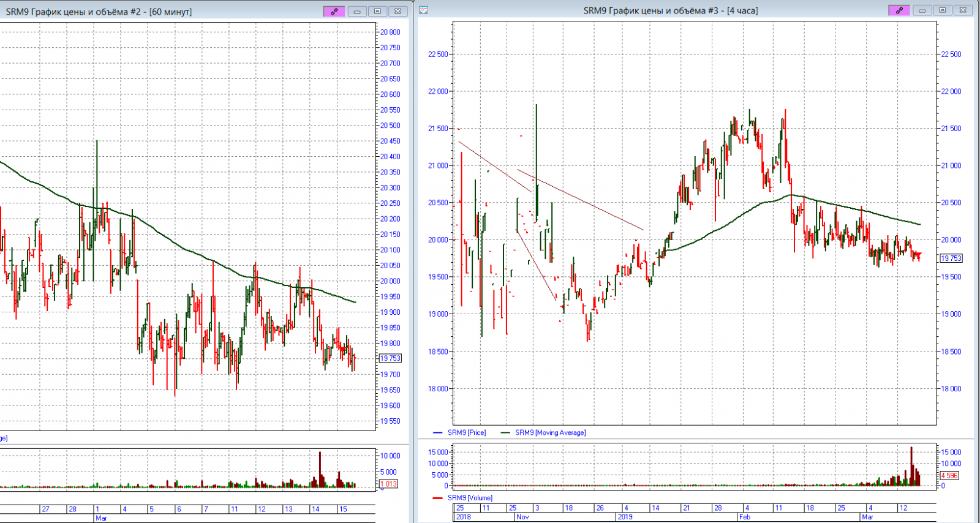Click the purple link icon in 4-hour chart
Screen dimensions: 980x523
tap(899, 10)
